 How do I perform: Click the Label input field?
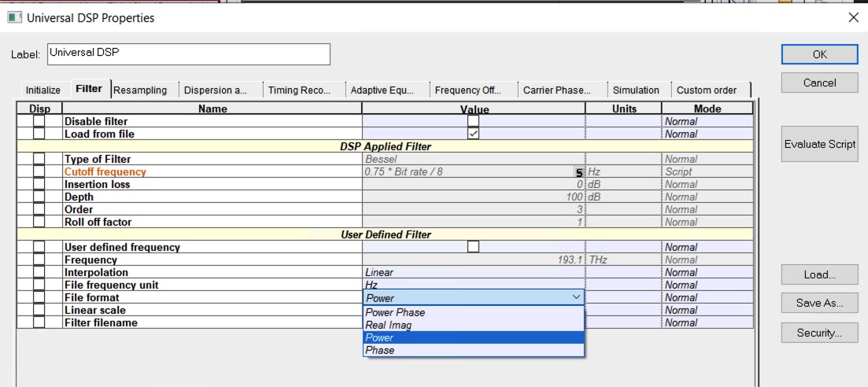click(x=189, y=54)
